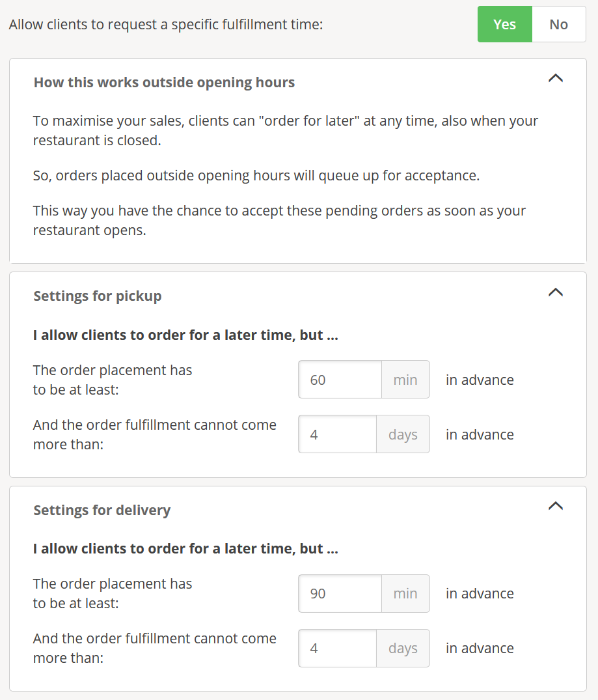Collapse the outside opening hours section chevron
The width and height of the screenshot is (598, 700).
(555, 79)
